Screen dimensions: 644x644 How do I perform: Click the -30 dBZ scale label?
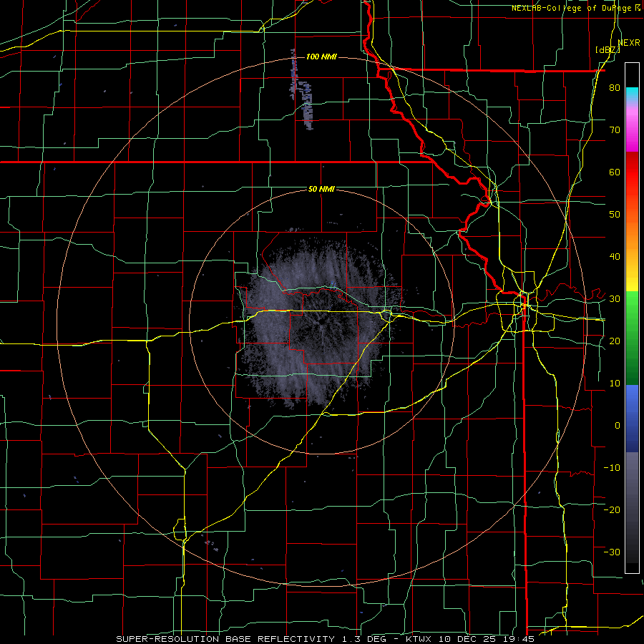tap(612, 552)
